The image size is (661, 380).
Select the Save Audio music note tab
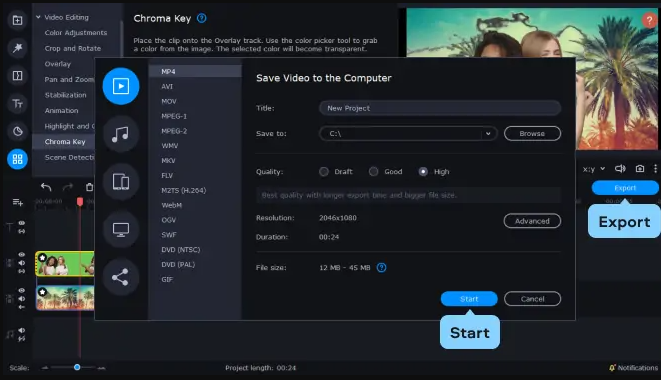pos(121,134)
